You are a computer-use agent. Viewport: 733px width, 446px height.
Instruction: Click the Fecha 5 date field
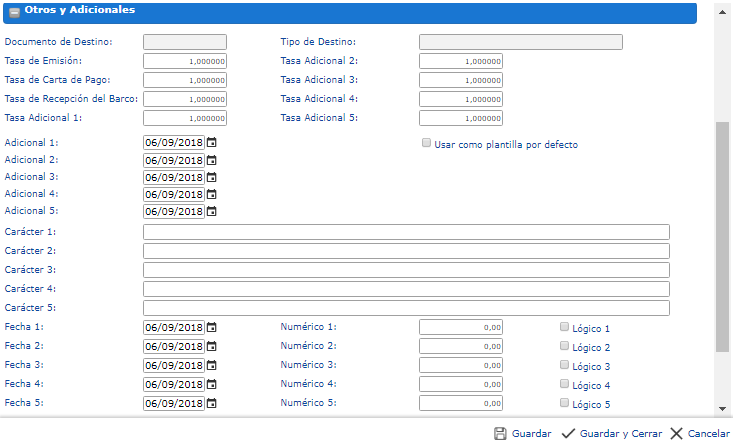pyautogui.click(x=174, y=403)
